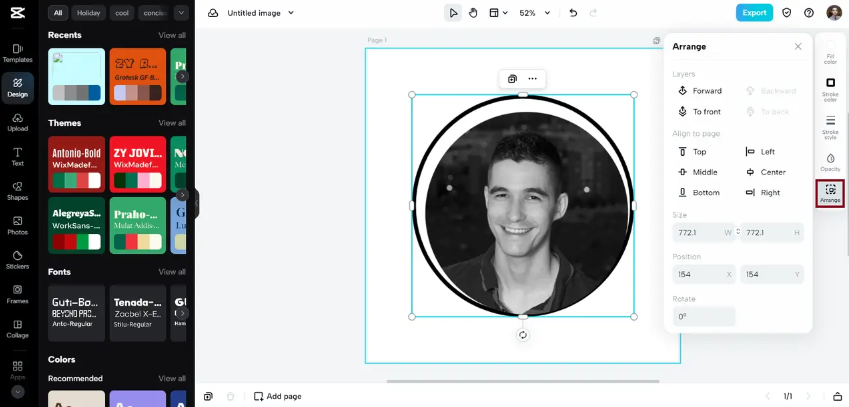
Task: Click the undo arrow icon
Action: click(573, 13)
